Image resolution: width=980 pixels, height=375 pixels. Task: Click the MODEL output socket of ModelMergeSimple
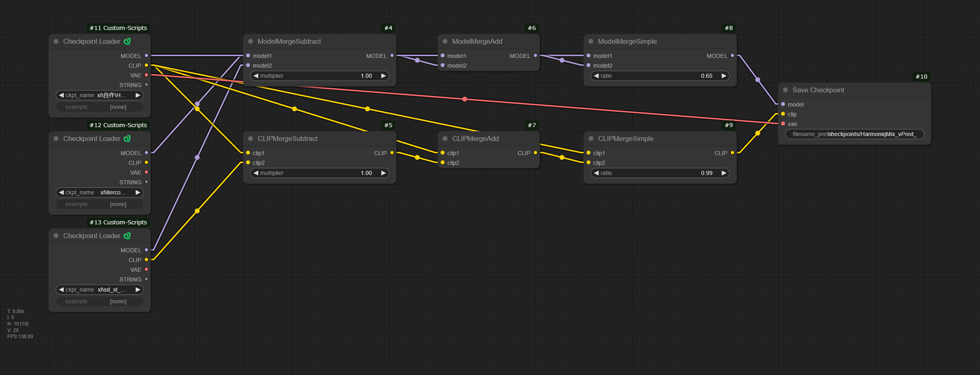coord(732,55)
